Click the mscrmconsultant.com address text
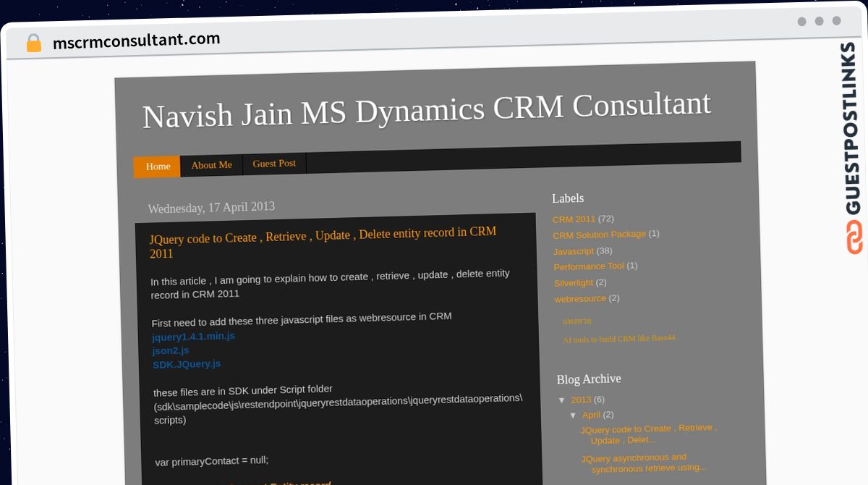Screen dimensions: 868x485 pyautogui.click(x=136, y=40)
